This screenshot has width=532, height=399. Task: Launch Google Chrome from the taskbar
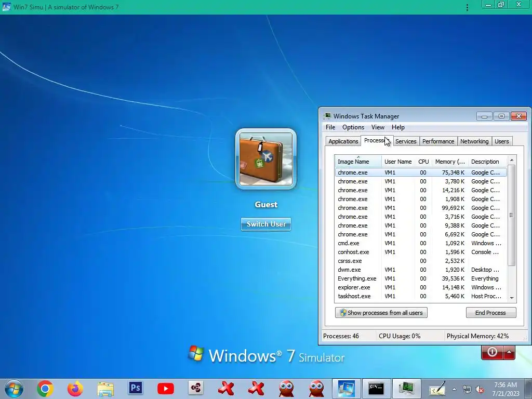pyautogui.click(x=45, y=389)
